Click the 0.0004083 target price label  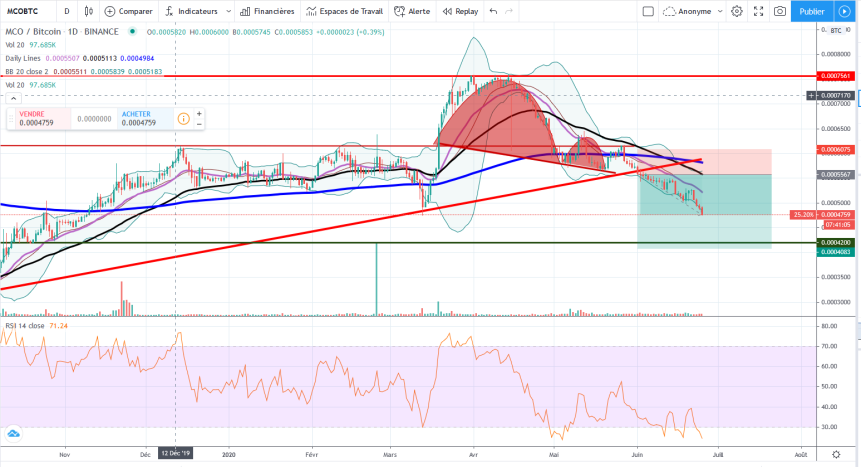(x=835, y=252)
